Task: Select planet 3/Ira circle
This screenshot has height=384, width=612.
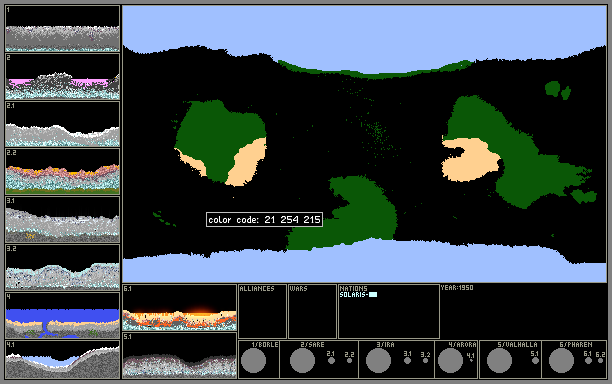Action: (378, 361)
